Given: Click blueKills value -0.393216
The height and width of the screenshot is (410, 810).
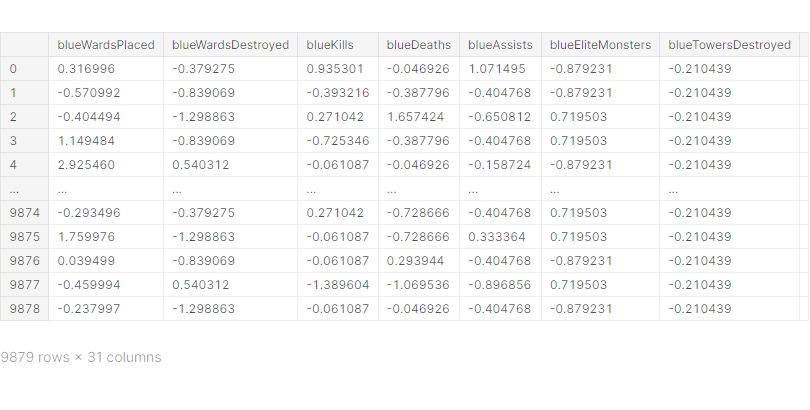Looking at the screenshot, I should [x=338, y=93].
